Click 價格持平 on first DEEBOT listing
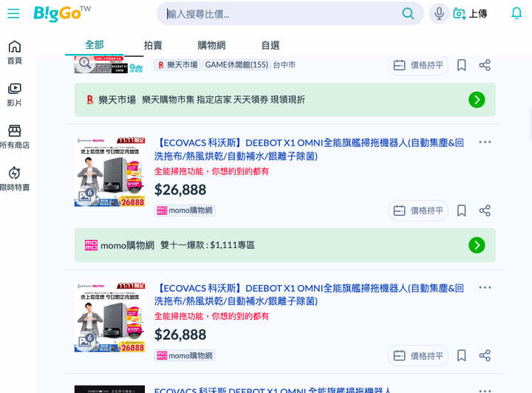The width and height of the screenshot is (532, 393). [x=418, y=211]
